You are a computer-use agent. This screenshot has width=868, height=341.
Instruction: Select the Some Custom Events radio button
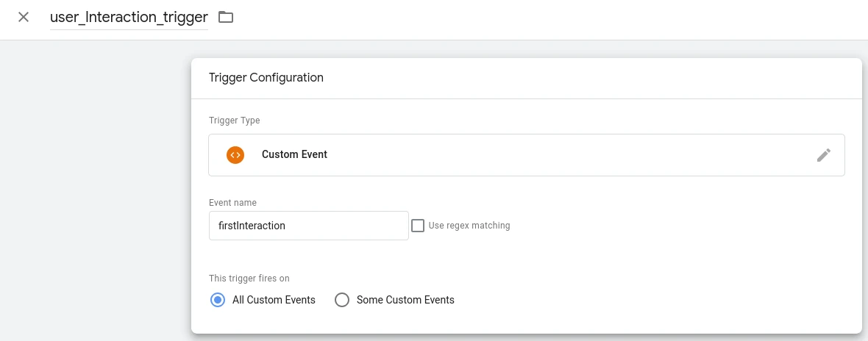pos(342,300)
